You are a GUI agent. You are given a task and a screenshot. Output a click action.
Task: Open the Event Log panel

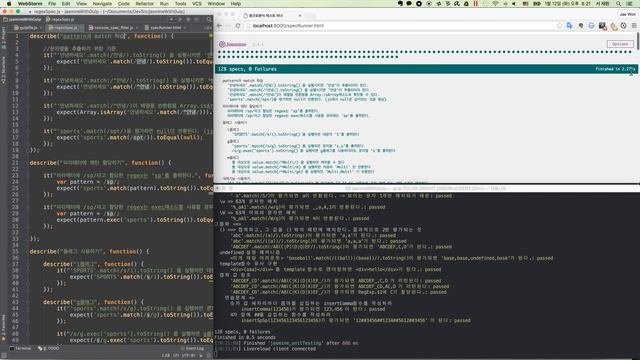pyautogui.click(x=193, y=349)
